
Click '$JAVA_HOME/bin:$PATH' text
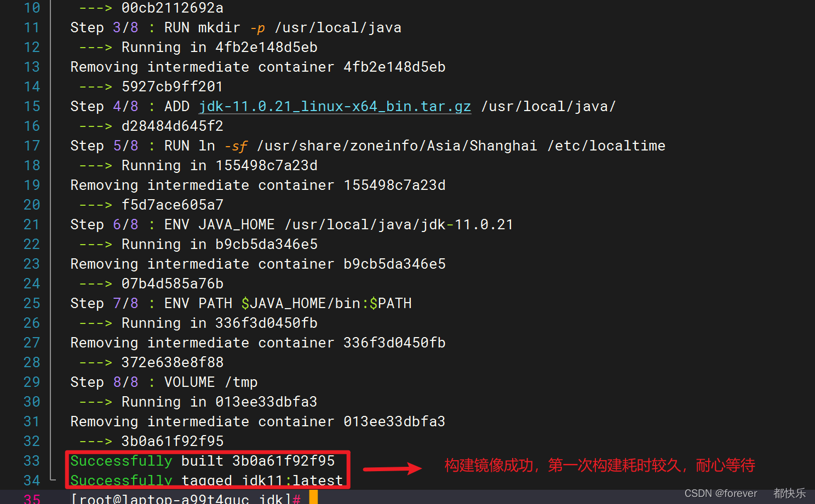(326, 303)
